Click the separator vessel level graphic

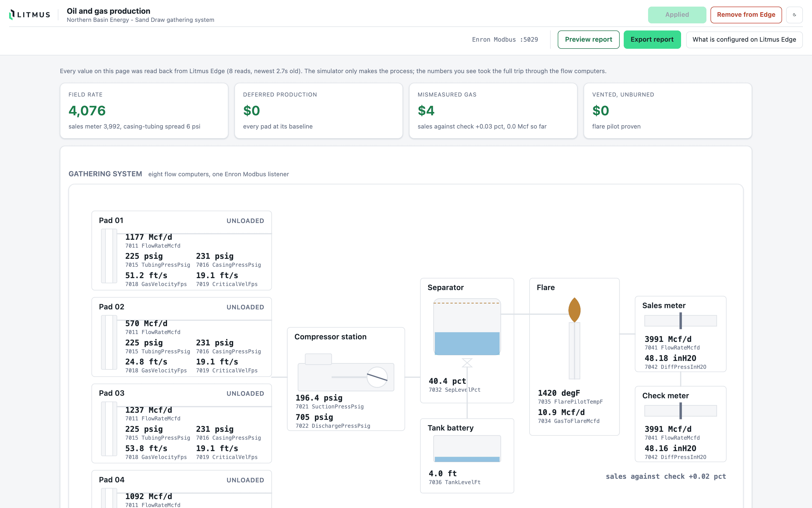tap(467, 327)
